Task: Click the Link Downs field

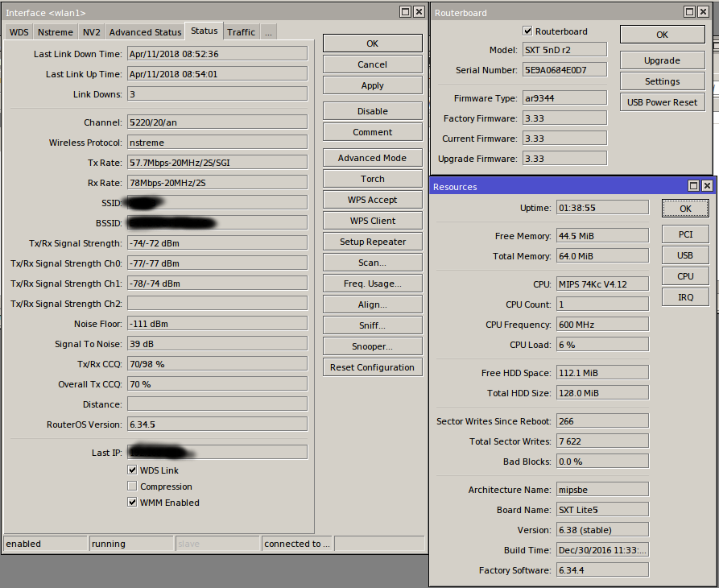Action: point(217,94)
